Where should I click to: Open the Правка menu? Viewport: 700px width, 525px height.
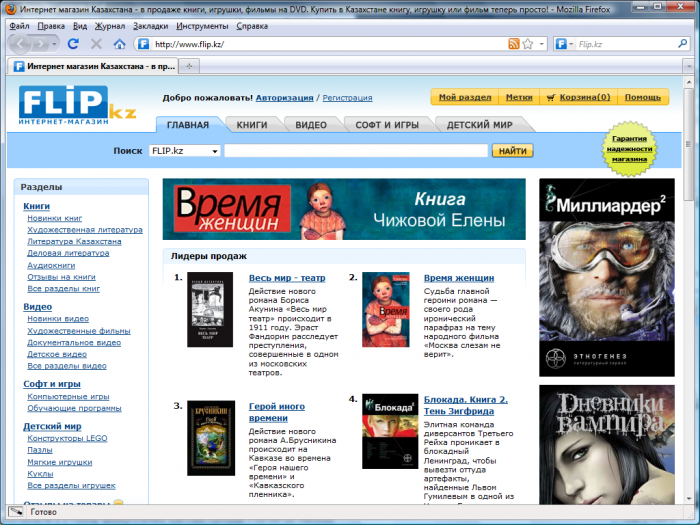[51, 26]
